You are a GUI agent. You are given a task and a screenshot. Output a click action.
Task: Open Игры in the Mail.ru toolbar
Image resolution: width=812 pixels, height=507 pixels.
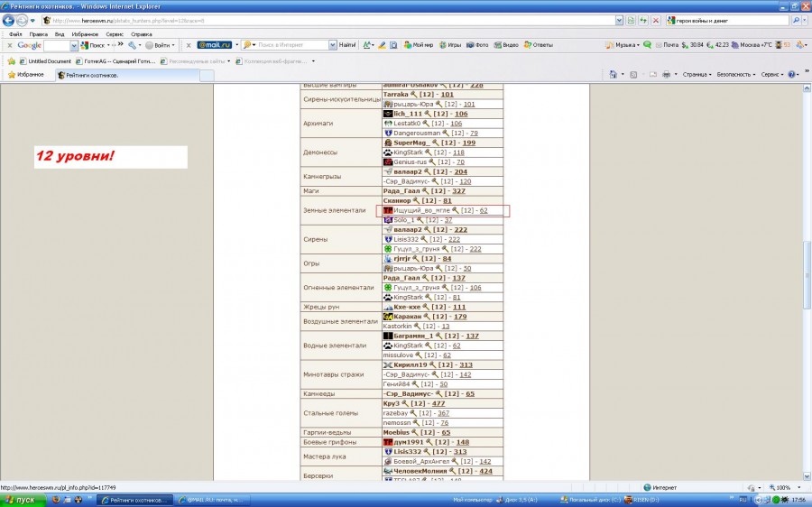450,45
